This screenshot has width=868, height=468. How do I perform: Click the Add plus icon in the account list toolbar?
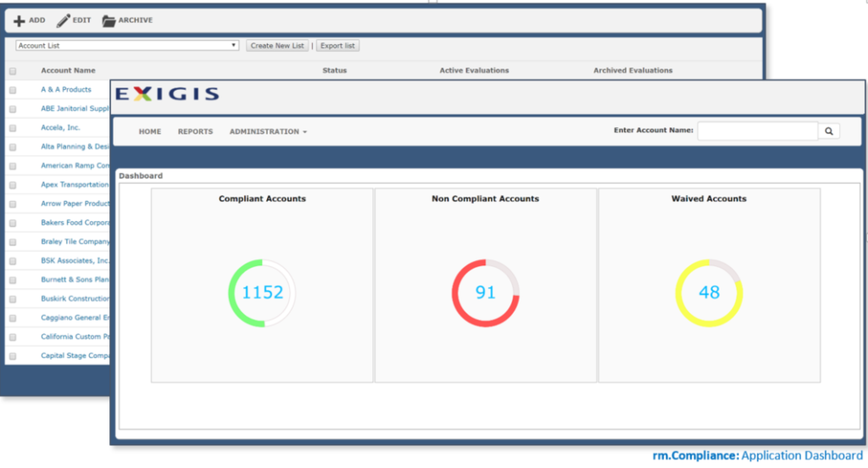19,21
